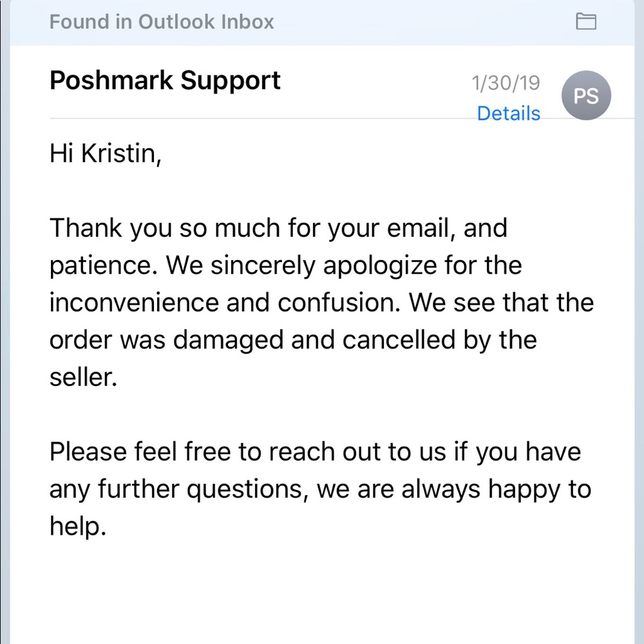
Task: Select the Poshmark Support sender name
Action: click(165, 80)
